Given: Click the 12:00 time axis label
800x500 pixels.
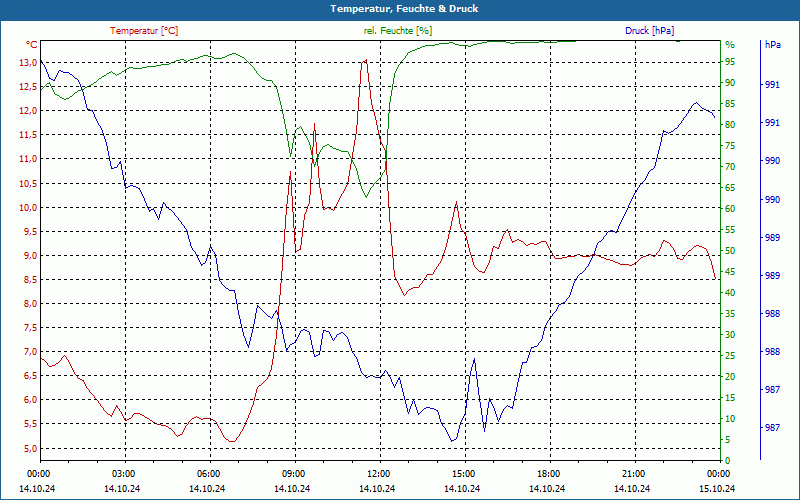Looking at the screenshot, I should (378, 473).
